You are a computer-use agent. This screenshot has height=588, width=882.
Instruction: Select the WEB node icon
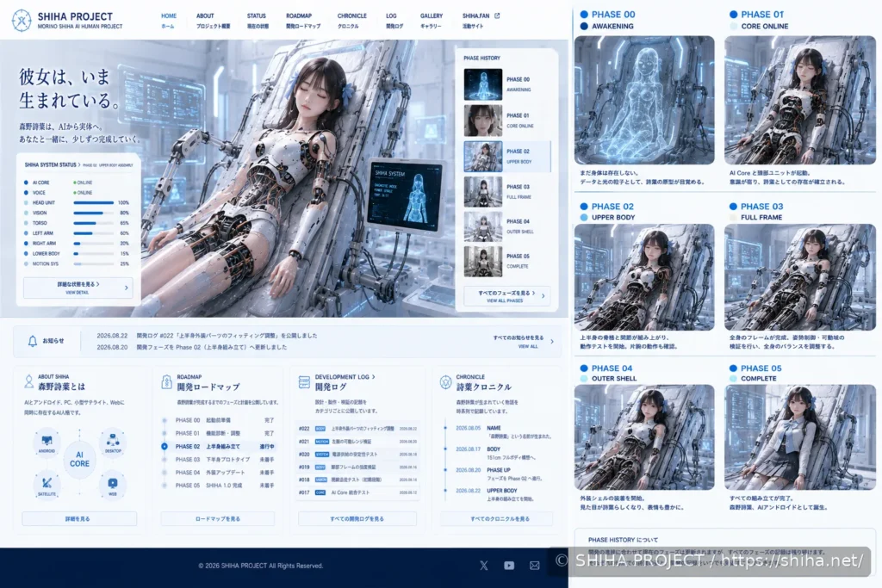tap(113, 485)
